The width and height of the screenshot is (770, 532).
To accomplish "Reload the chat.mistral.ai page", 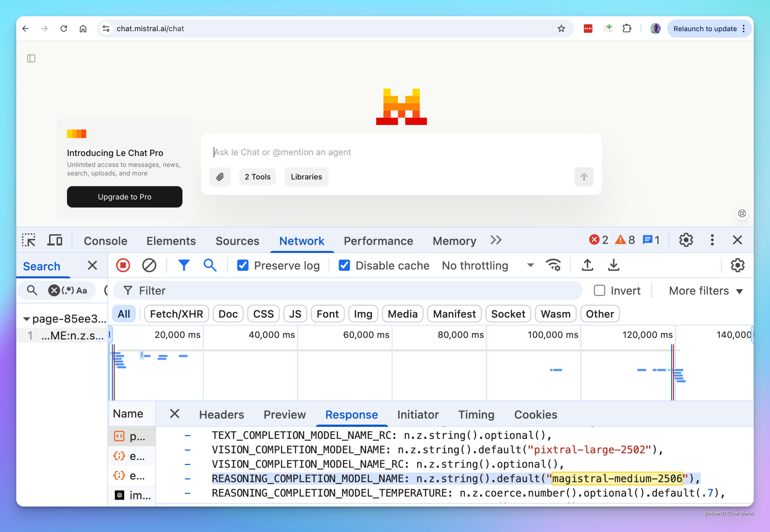I will point(64,29).
